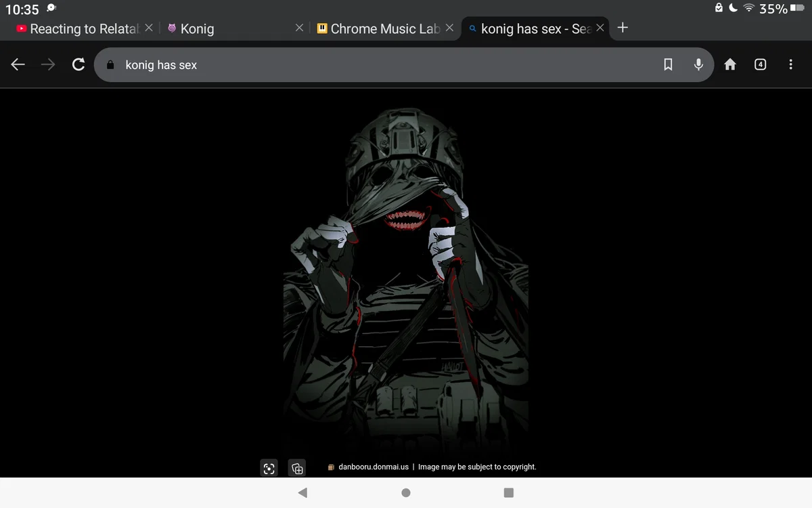
Task: Open the browser home page
Action: pos(730,64)
